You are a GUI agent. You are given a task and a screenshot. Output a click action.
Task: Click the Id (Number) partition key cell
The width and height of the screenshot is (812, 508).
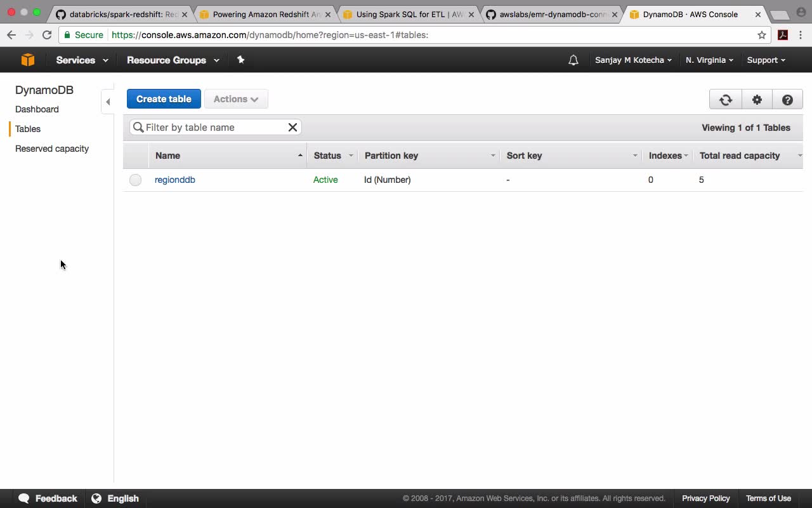[x=388, y=180]
